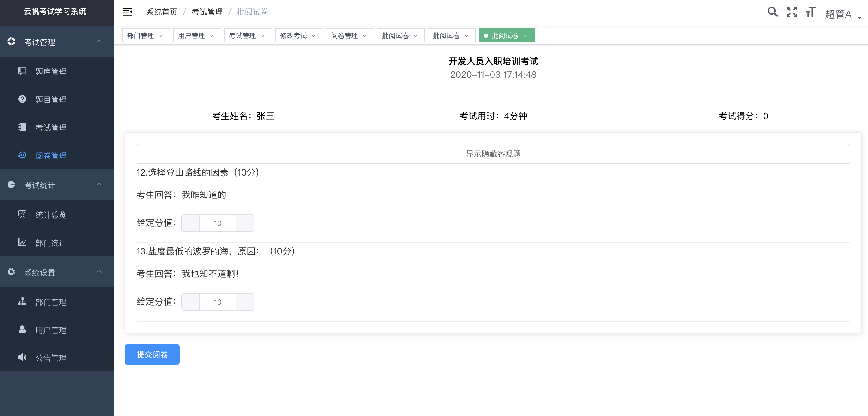The height and width of the screenshot is (416, 868).
Task: Click the 提交阅卷 submit button
Action: tap(152, 354)
